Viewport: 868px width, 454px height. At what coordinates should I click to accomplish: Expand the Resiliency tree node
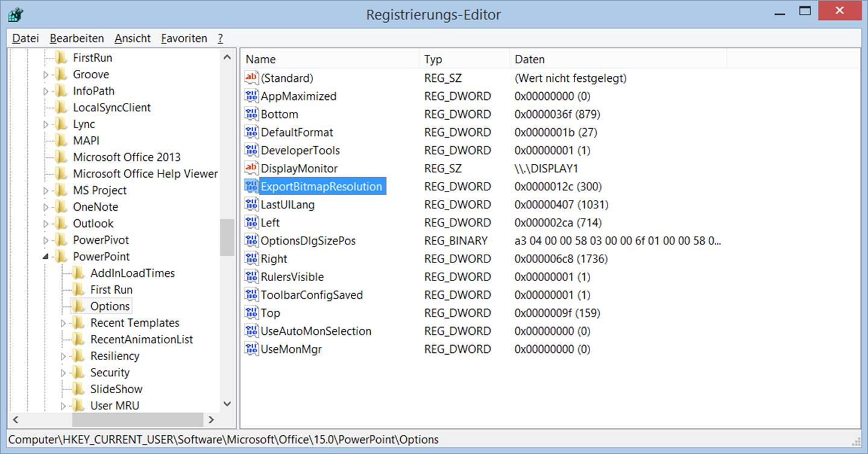point(63,356)
